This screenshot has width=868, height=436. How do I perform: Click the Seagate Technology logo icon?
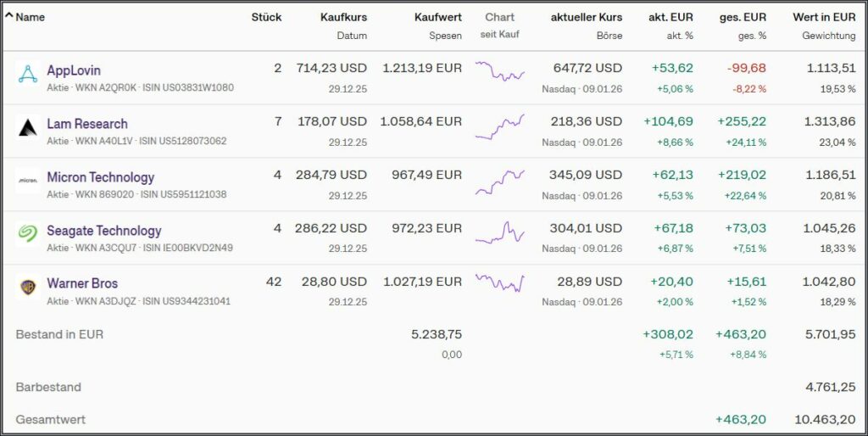28,234
